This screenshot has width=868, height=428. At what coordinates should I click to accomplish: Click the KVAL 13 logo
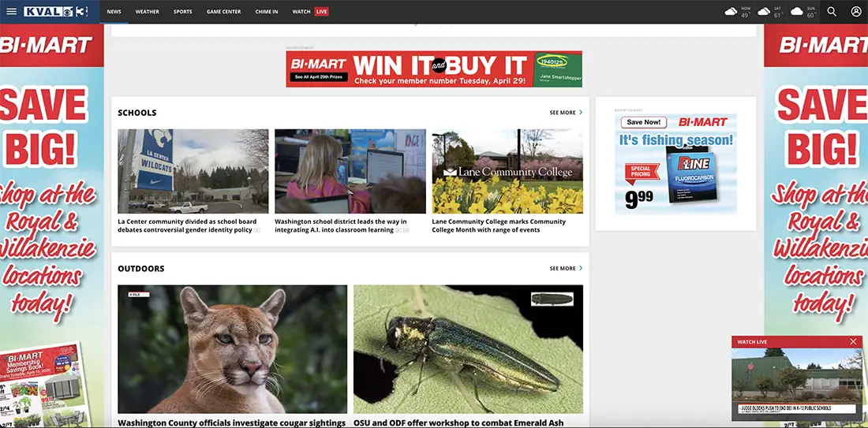58,12
